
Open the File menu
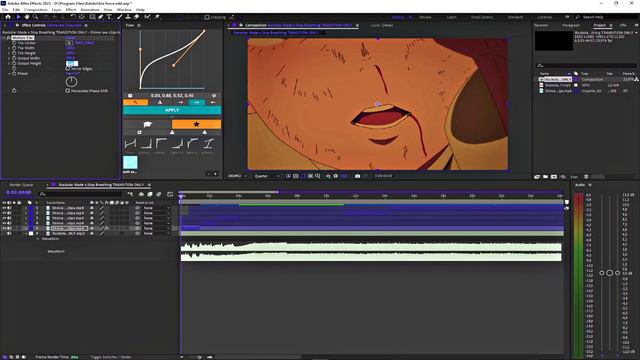[x=5, y=9]
